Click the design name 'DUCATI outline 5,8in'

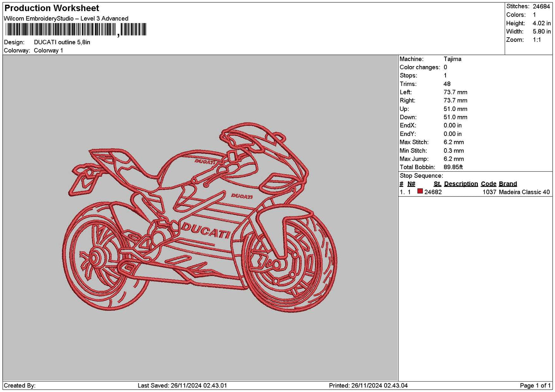pos(62,42)
